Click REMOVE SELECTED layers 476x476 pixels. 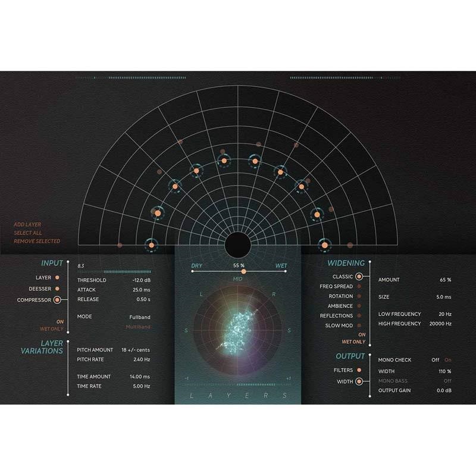point(37,241)
